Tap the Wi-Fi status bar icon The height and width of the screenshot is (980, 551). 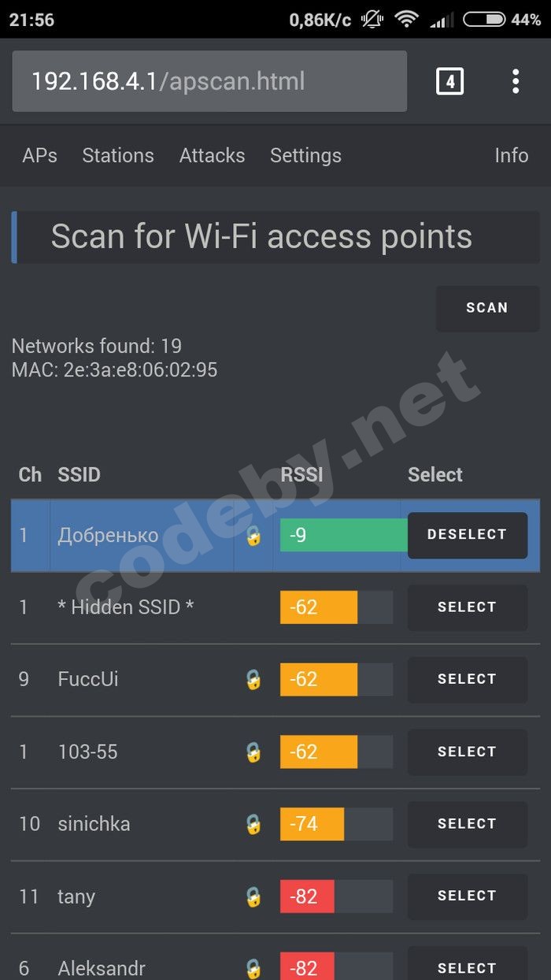click(406, 19)
